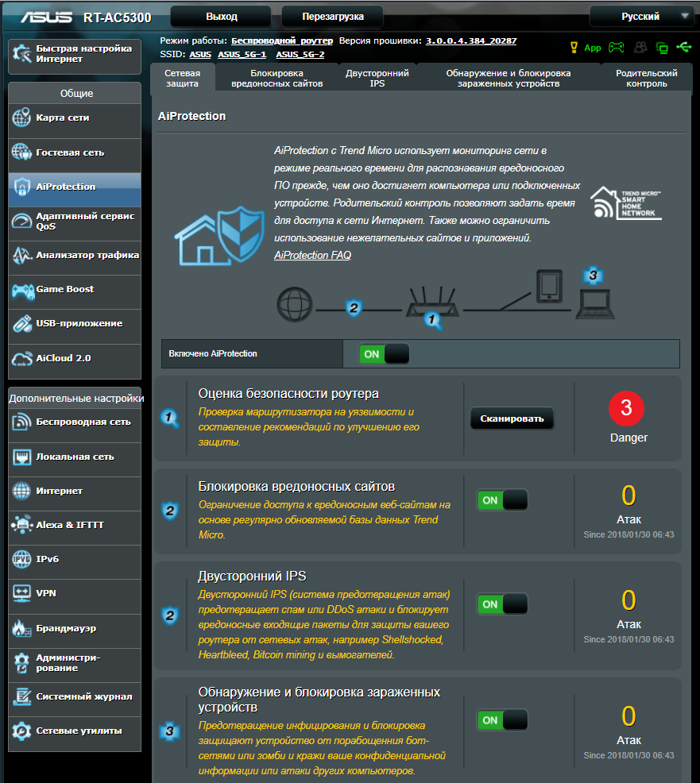Open the AiProtection FAQ link
The height and width of the screenshot is (783, 700).
[312, 255]
